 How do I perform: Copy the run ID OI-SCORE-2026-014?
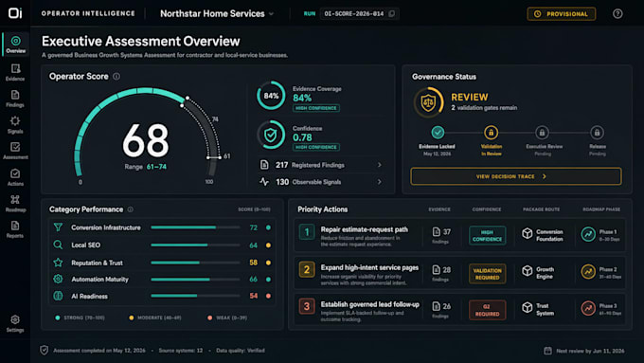(x=392, y=13)
